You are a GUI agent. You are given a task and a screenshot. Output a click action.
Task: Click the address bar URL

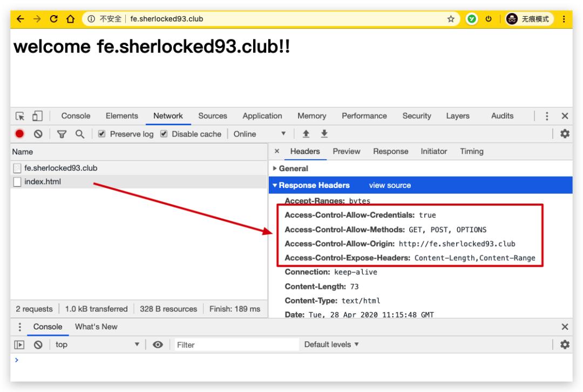[167, 18]
